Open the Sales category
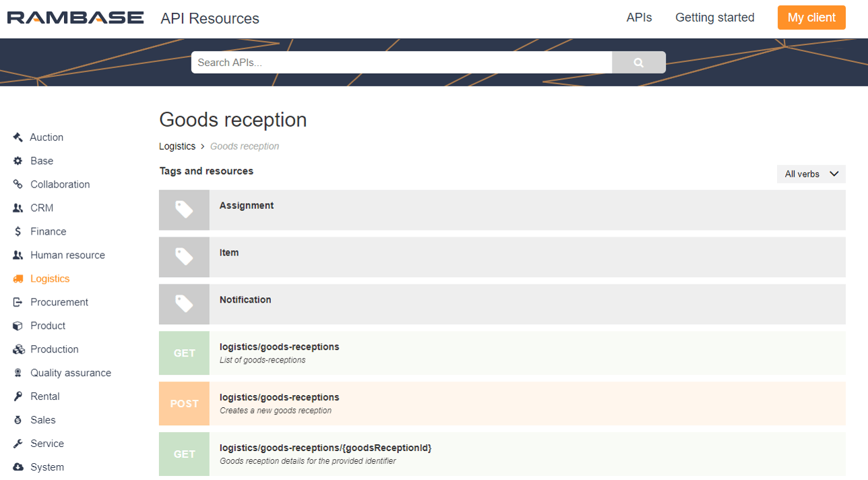Image resolution: width=868 pixels, height=480 pixels. (43, 420)
